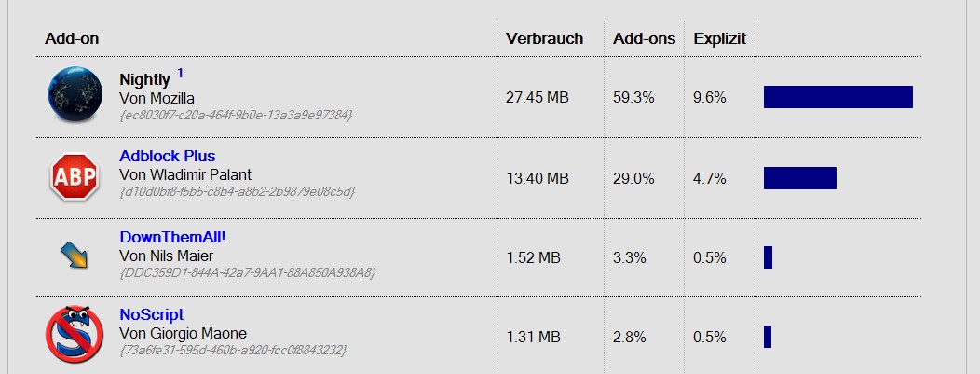
Task: Click the Nightly globe icon
Action: coord(75,96)
